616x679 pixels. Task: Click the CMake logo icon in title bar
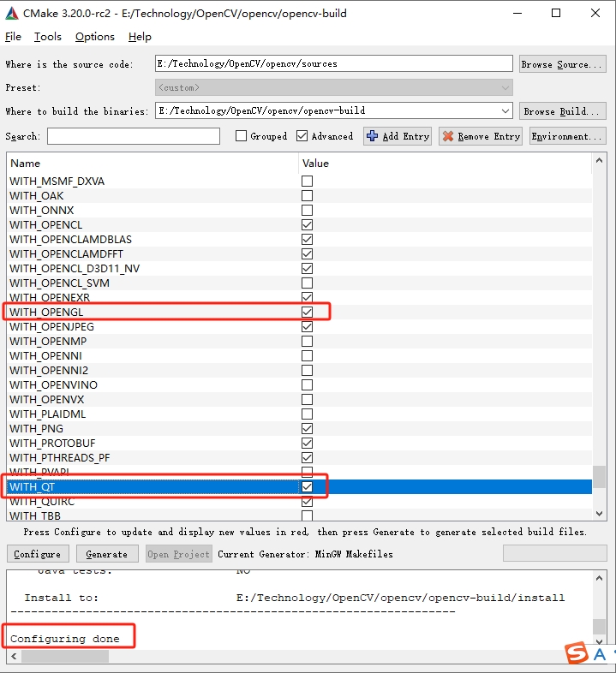point(12,14)
